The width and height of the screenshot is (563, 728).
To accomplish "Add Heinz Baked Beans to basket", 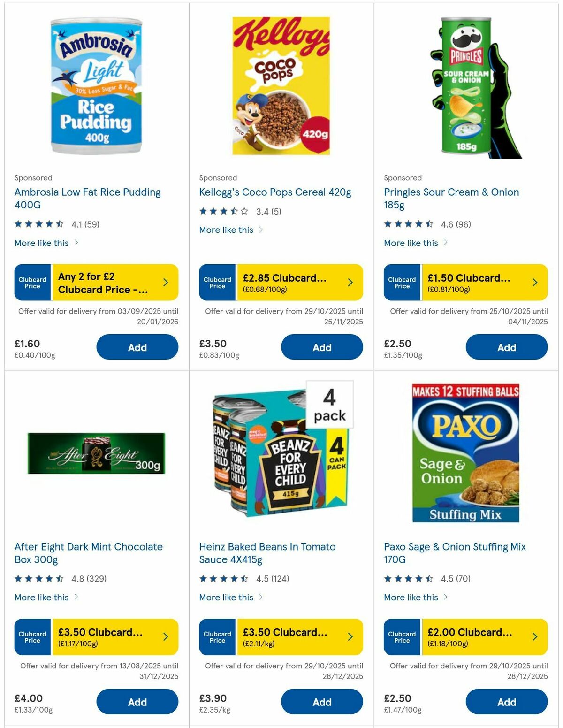I will click(x=322, y=702).
